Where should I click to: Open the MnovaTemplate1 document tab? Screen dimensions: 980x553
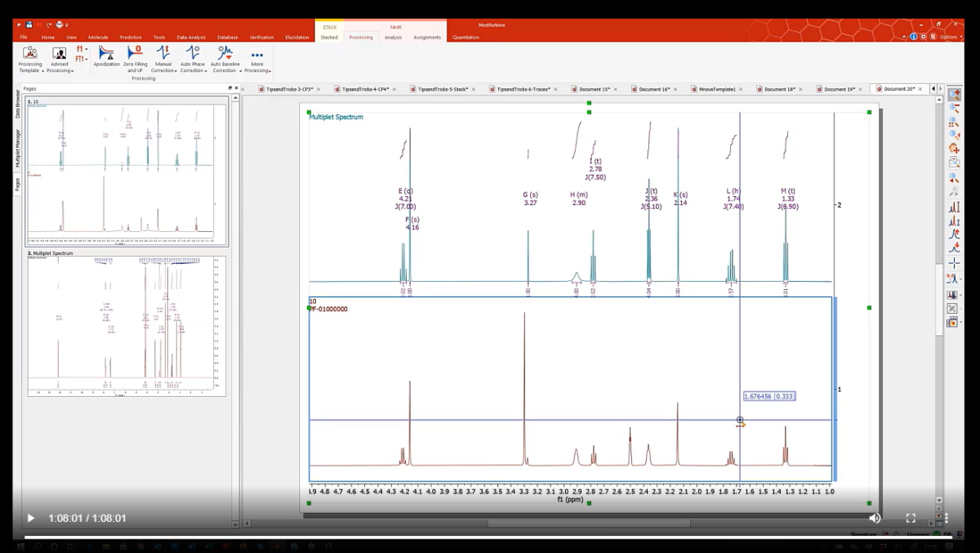(718, 89)
